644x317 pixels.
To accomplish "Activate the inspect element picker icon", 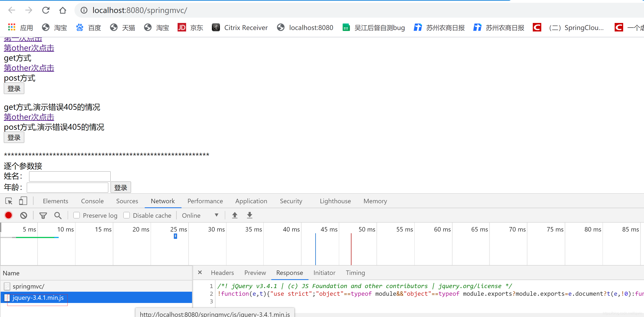I will coord(9,201).
